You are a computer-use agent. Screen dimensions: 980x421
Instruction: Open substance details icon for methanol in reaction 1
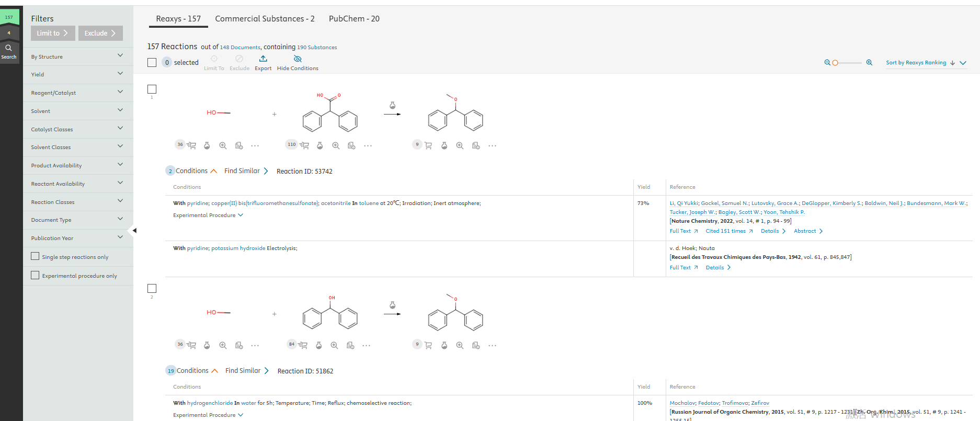(239, 145)
